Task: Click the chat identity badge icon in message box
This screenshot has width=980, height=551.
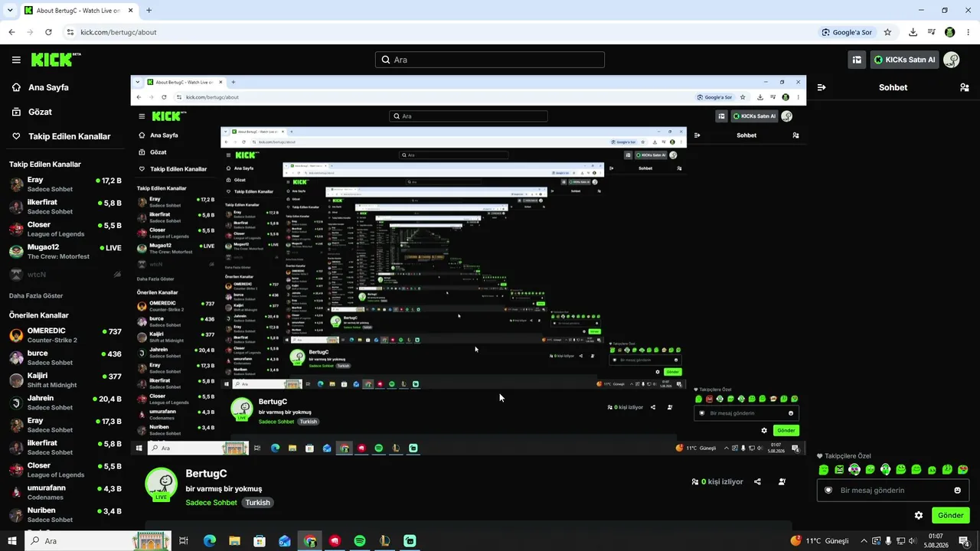Action: [x=828, y=491]
